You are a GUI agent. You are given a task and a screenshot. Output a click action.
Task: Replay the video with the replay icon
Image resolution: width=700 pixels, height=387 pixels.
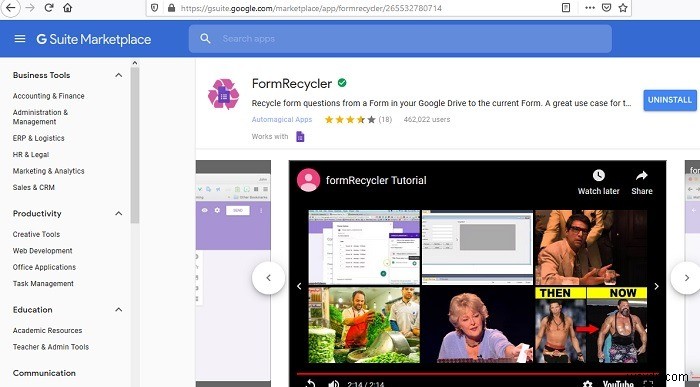[x=310, y=383]
